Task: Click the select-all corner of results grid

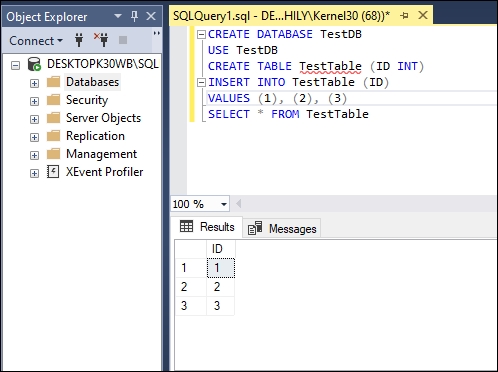Action: 191,249
